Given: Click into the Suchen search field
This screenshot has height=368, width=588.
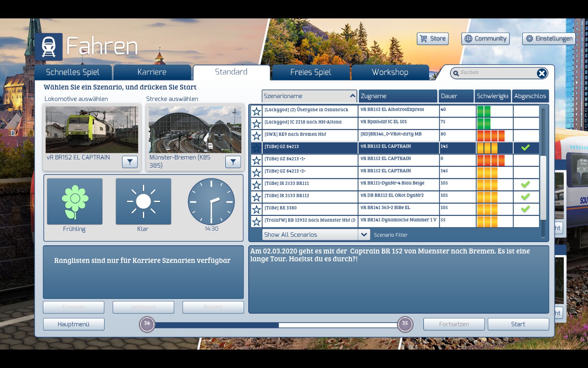Looking at the screenshot, I should click(496, 73).
